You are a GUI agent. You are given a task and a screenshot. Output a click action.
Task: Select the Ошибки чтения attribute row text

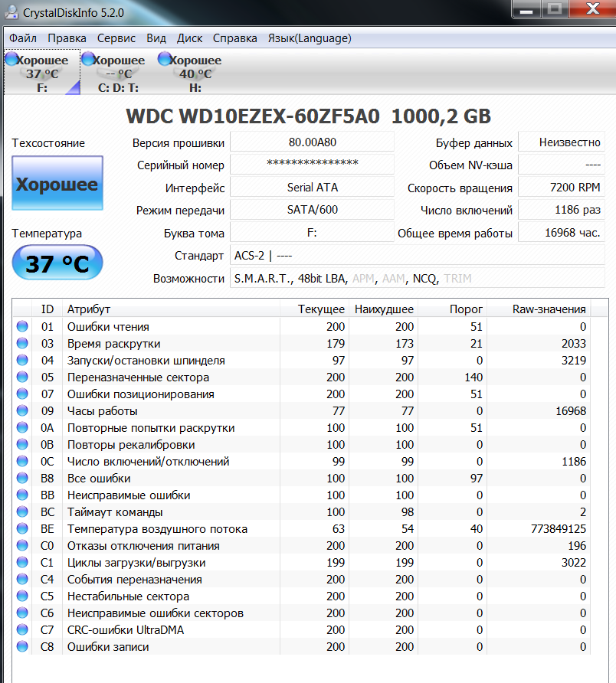pyautogui.click(x=108, y=327)
